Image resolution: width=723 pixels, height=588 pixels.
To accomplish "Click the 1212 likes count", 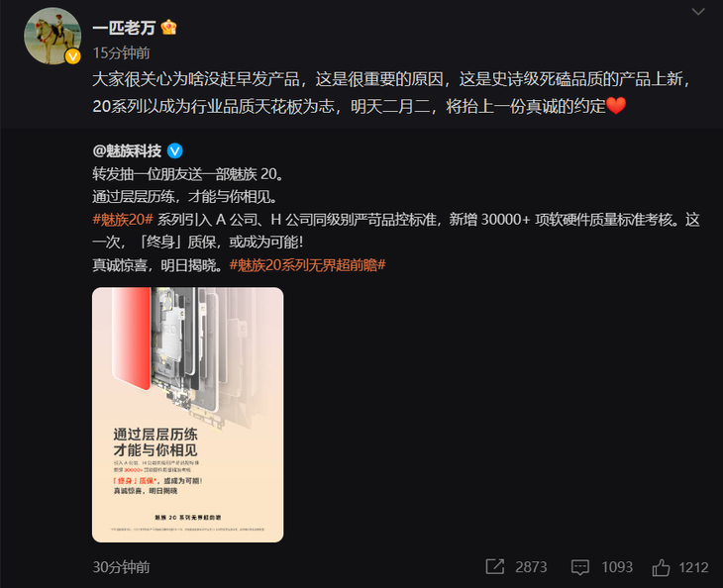I will pyautogui.click(x=693, y=567).
